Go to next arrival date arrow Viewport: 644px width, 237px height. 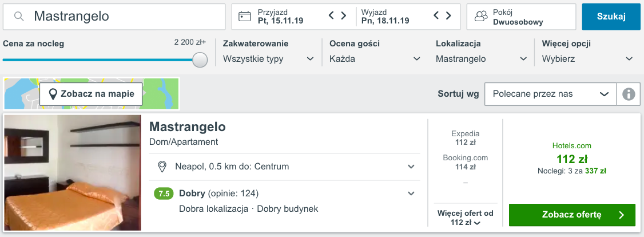(343, 16)
